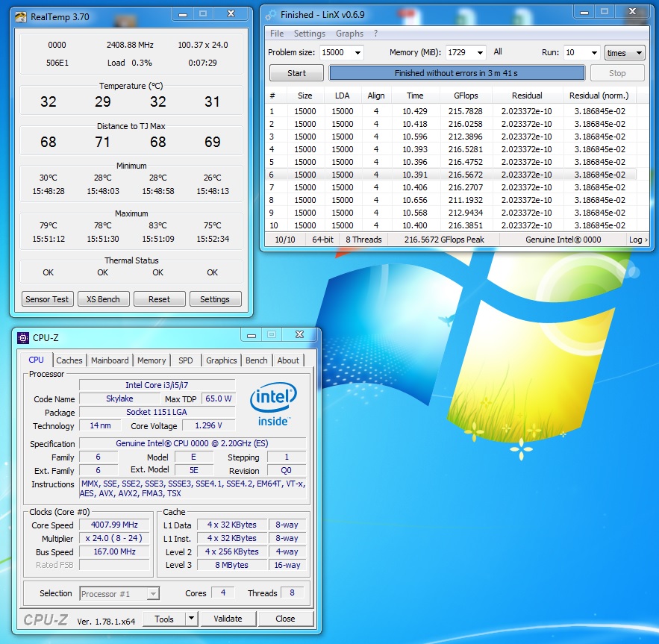
Task: Switch to the Mainboard tab
Action: (110, 360)
